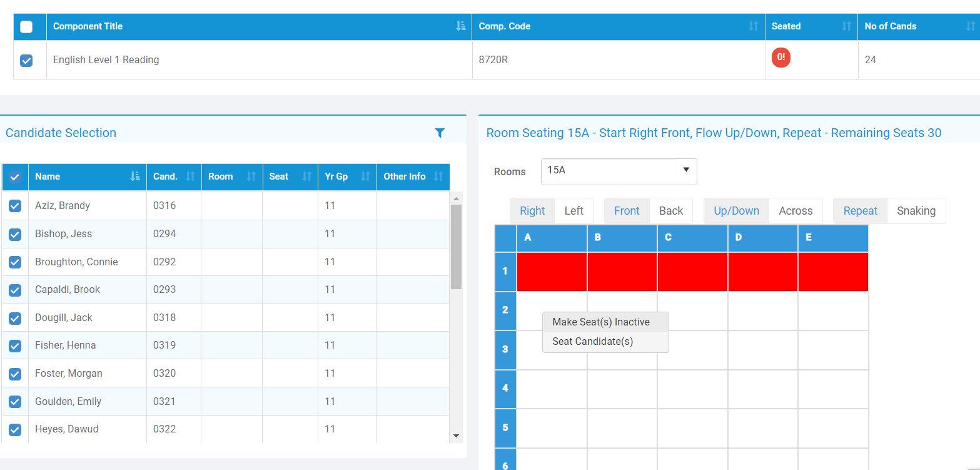Sort the Other Info column
The height and width of the screenshot is (470, 980).
[438, 176]
